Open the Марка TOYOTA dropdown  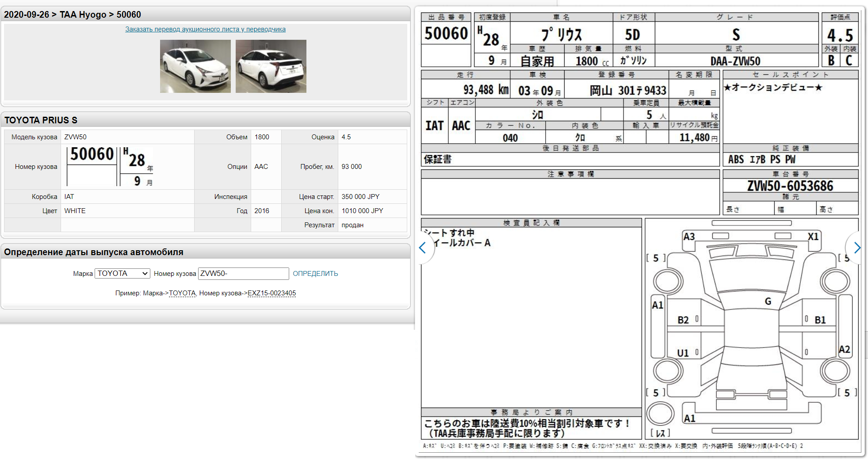(122, 274)
